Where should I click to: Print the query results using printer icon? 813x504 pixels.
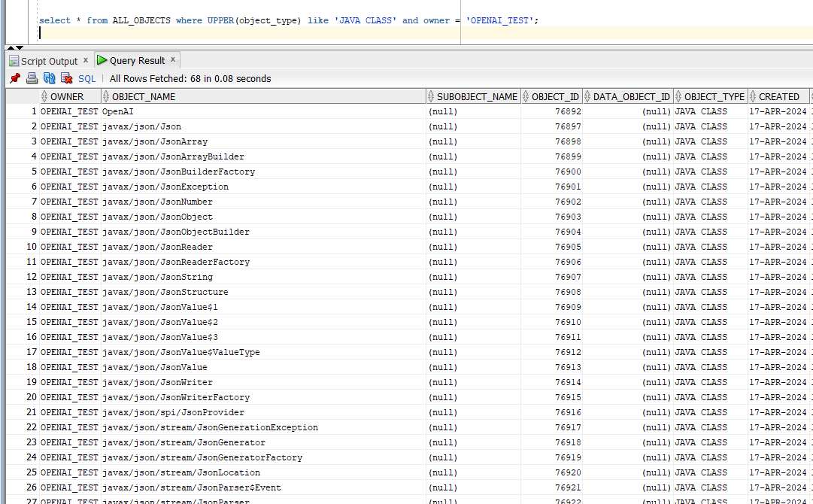pos(30,77)
